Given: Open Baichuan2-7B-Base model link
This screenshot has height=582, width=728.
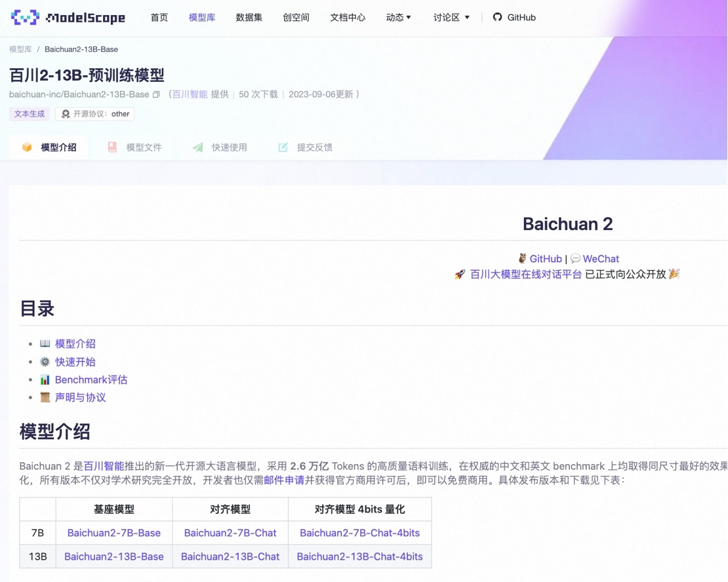Looking at the screenshot, I should point(113,533).
